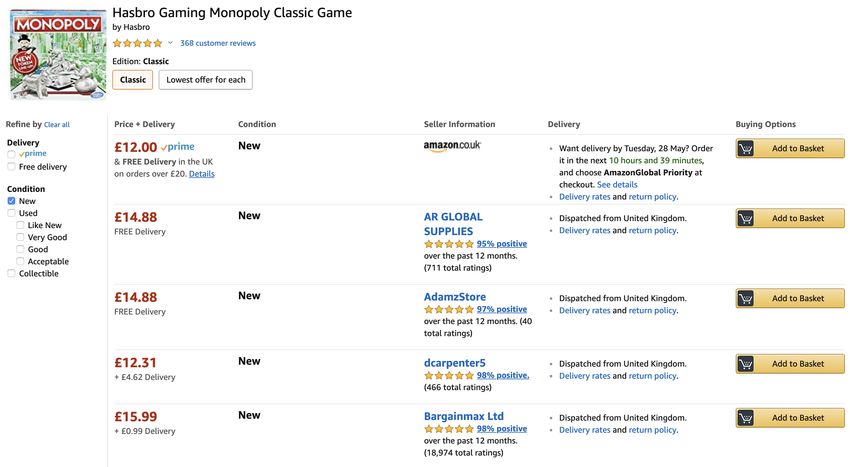Enable the Prime delivery filter checkbox
The height and width of the screenshot is (467, 850).
[x=11, y=154]
